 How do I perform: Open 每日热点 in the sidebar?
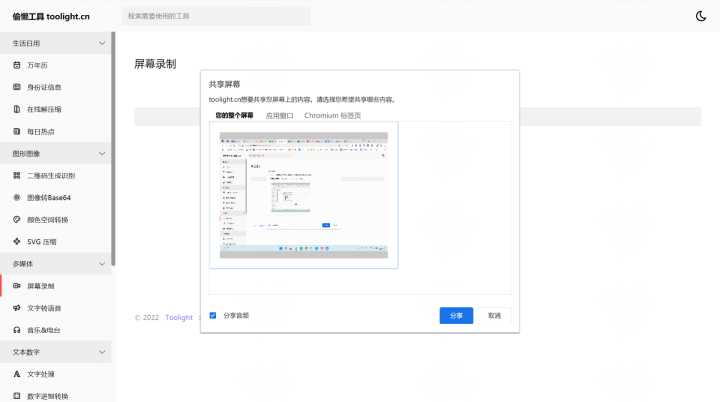40,131
